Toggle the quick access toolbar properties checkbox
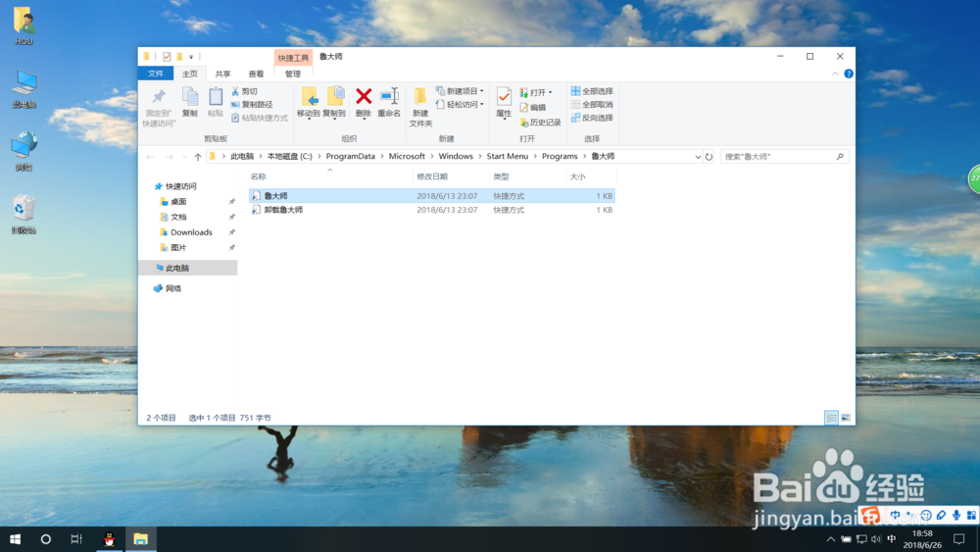This screenshot has height=552, width=980. (x=167, y=57)
